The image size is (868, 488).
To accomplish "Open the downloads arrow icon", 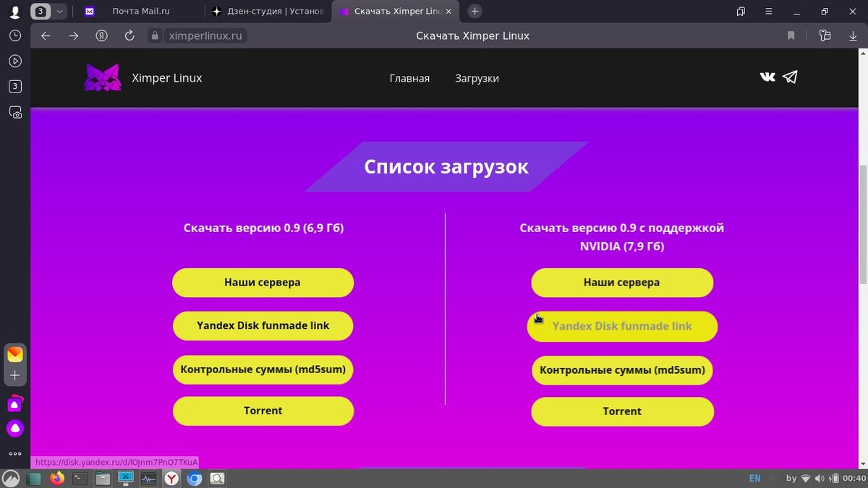I will pyautogui.click(x=853, y=35).
